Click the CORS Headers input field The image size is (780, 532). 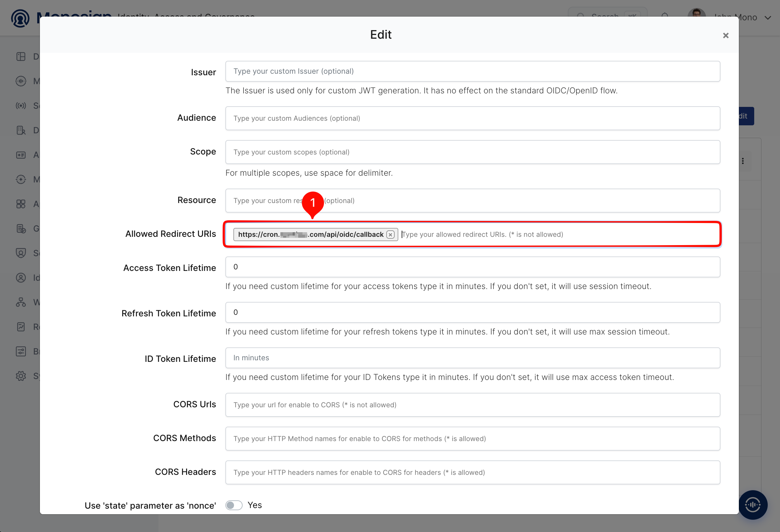pyautogui.click(x=473, y=472)
